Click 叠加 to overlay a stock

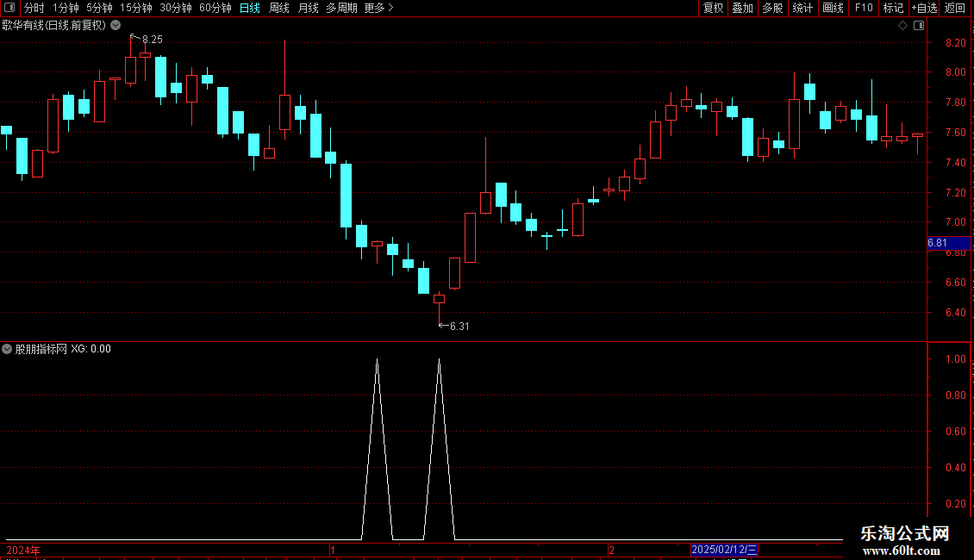point(742,8)
